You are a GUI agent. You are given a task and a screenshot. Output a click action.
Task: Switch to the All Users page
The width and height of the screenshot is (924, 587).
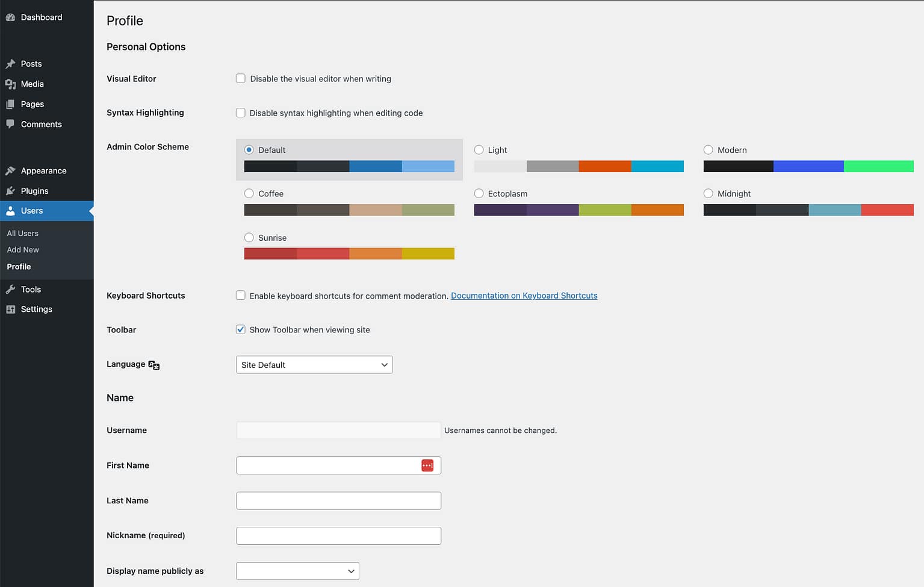coord(22,233)
